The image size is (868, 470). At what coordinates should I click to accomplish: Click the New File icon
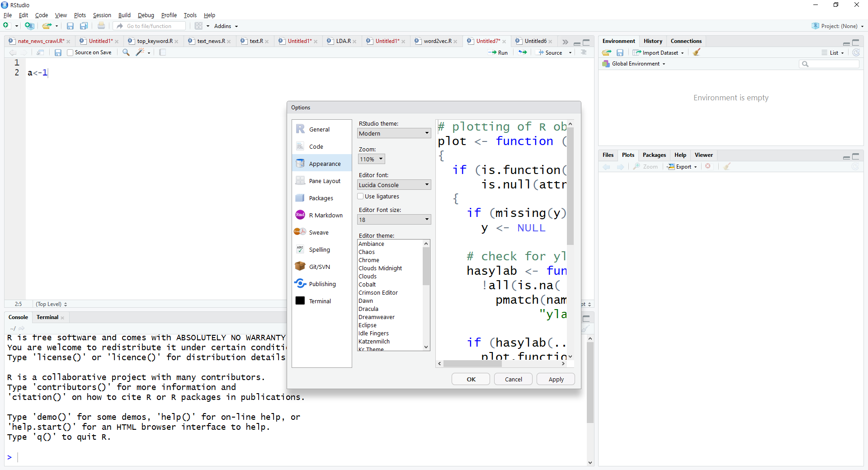click(x=6, y=26)
